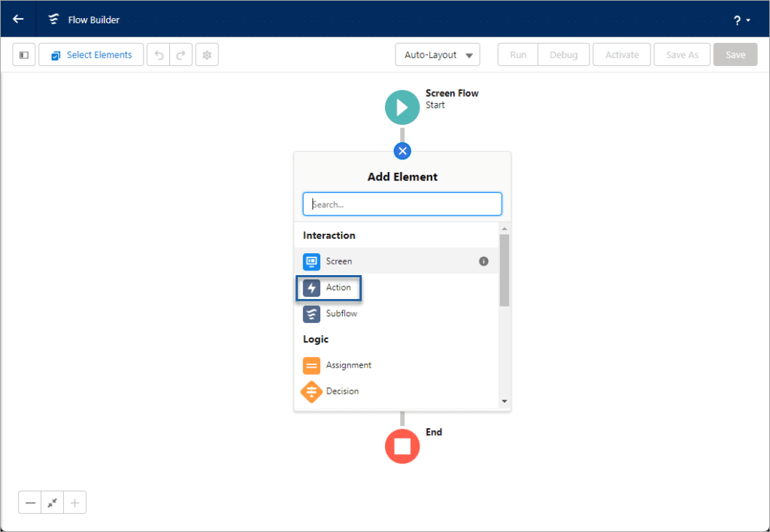Pick the Decision element icon
The width and height of the screenshot is (770, 532).
[x=311, y=391]
